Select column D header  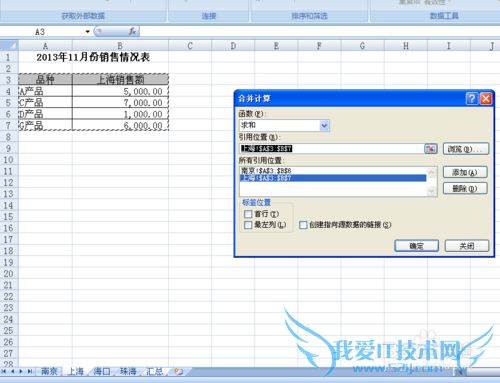[233, 45]
